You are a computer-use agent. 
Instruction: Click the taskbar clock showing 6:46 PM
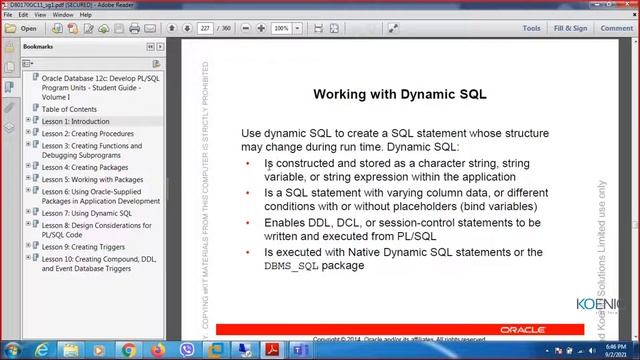616,351
